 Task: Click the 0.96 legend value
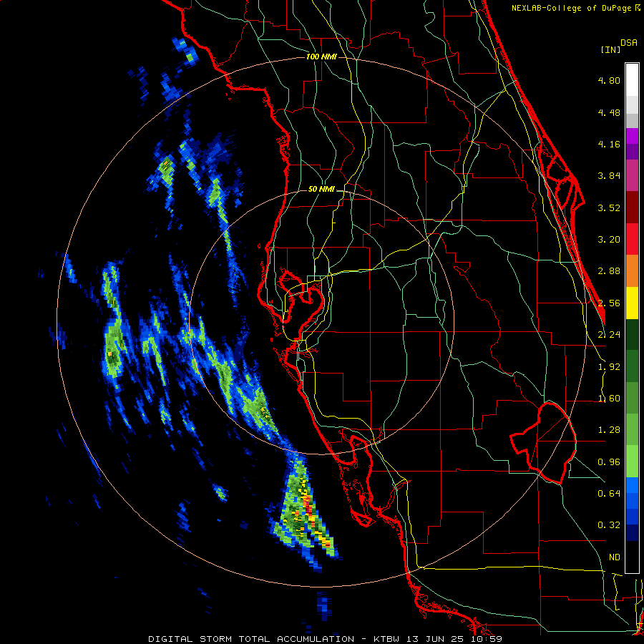(609, 462)
